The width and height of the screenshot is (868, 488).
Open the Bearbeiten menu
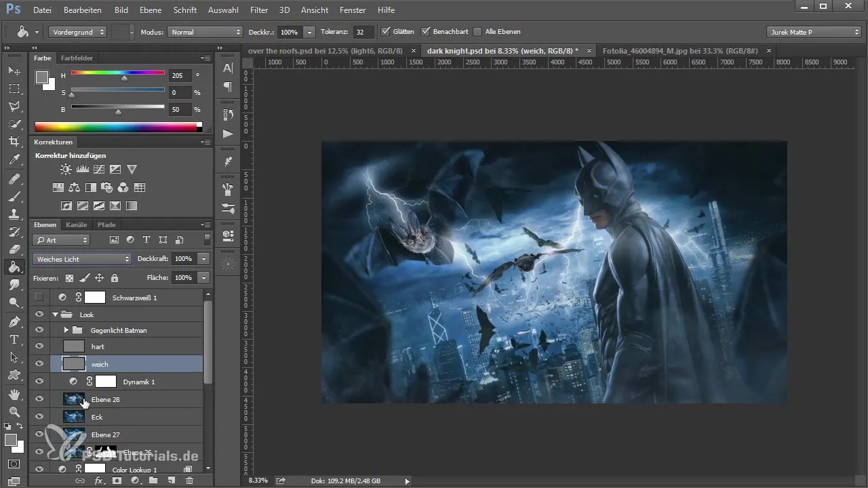click(x=82, y=11)
